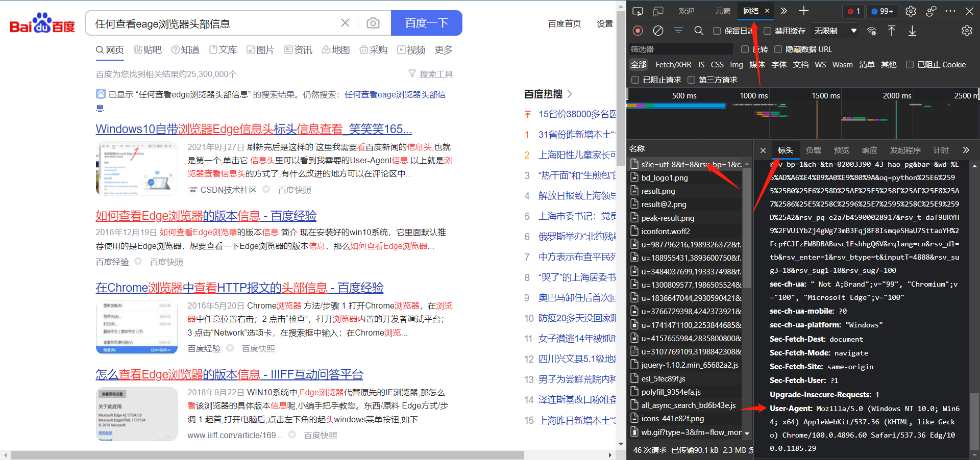Check the 隐藏数据 URL checkbox
Screen dimensions: 980x460
(778, 49)
